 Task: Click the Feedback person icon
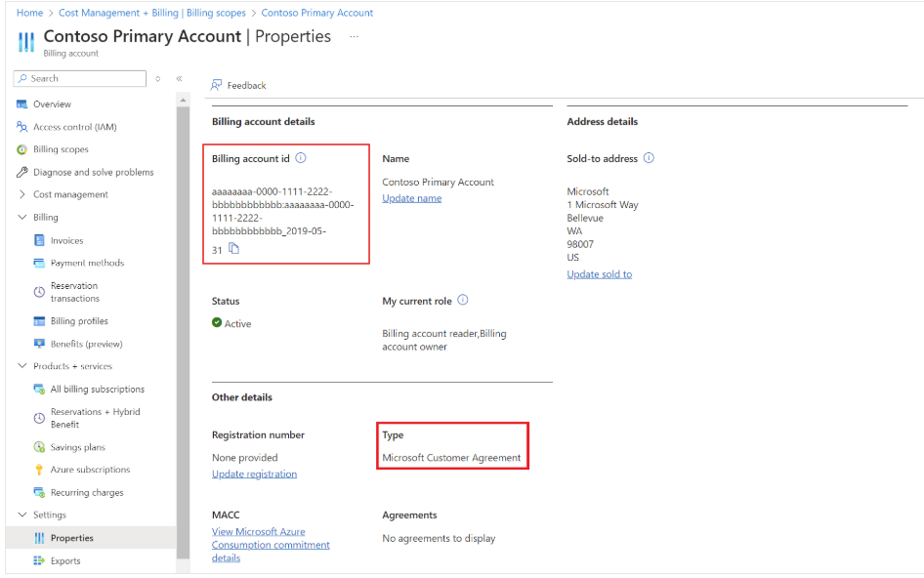[x=216, y=86]
